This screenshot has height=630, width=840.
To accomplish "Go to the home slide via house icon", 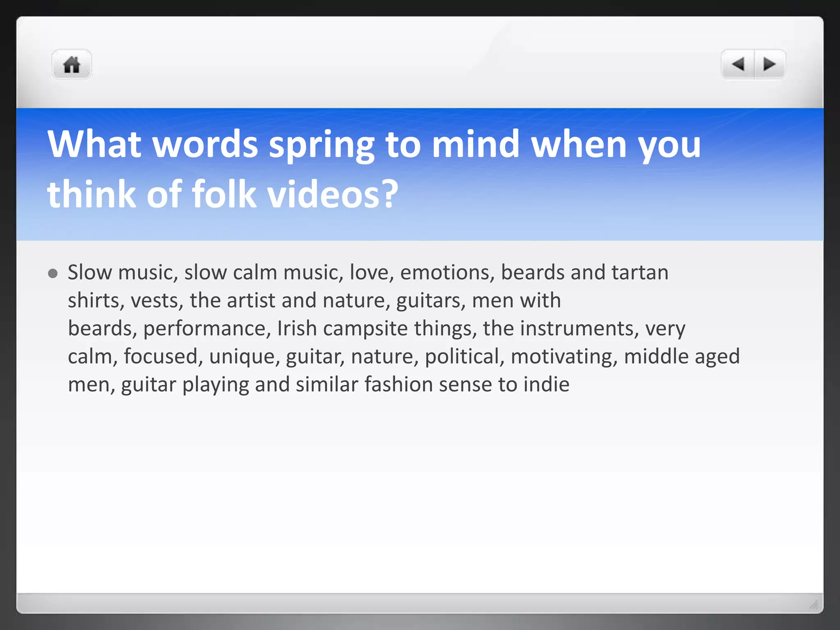I will click(71, 64).
